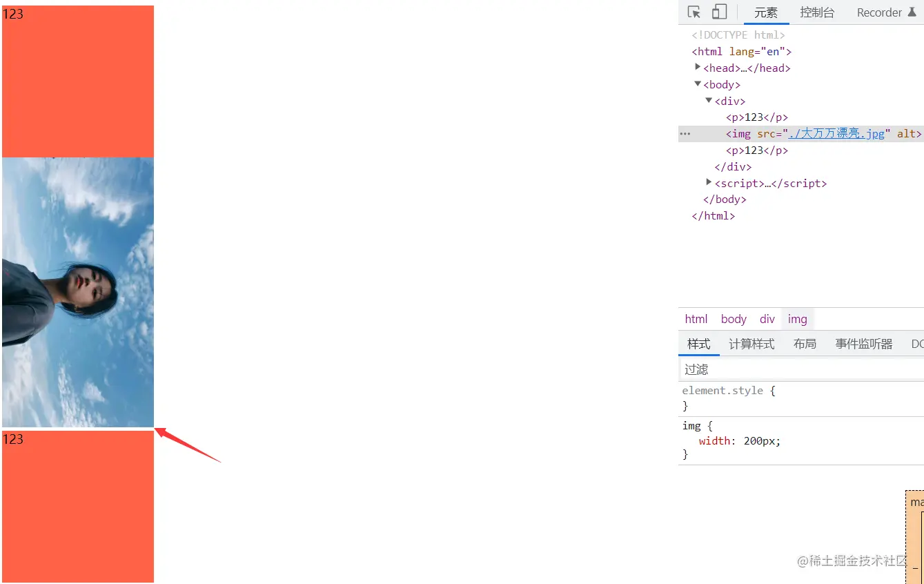
Task: Select the first <p>123</p> node
Action: tap(757, 117)
